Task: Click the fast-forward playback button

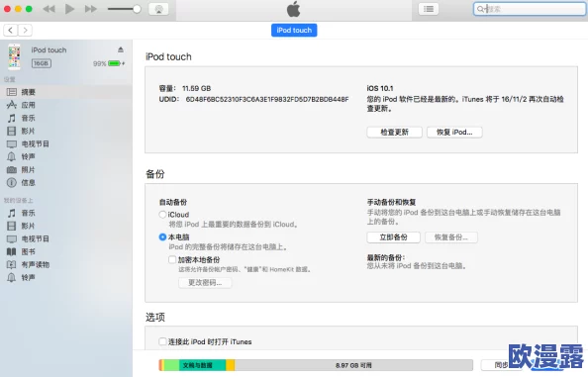Action: pos(91,9)
